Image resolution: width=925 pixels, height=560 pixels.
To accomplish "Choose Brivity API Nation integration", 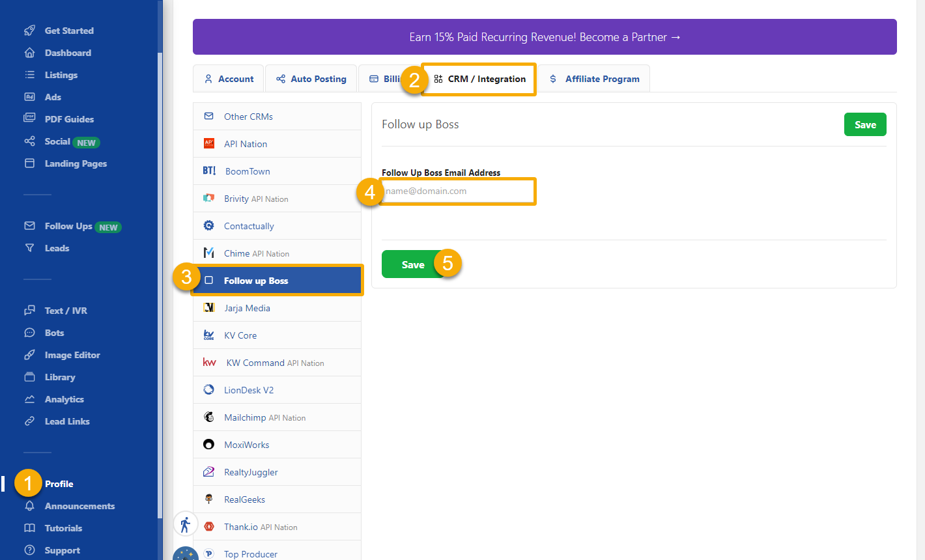I will tap(277, 199).
